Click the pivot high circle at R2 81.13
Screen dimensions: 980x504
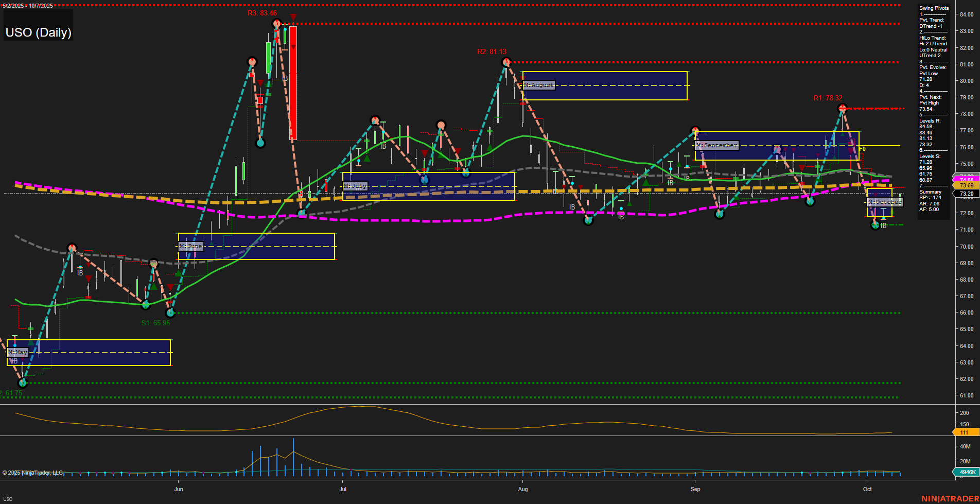click(506, 62)
